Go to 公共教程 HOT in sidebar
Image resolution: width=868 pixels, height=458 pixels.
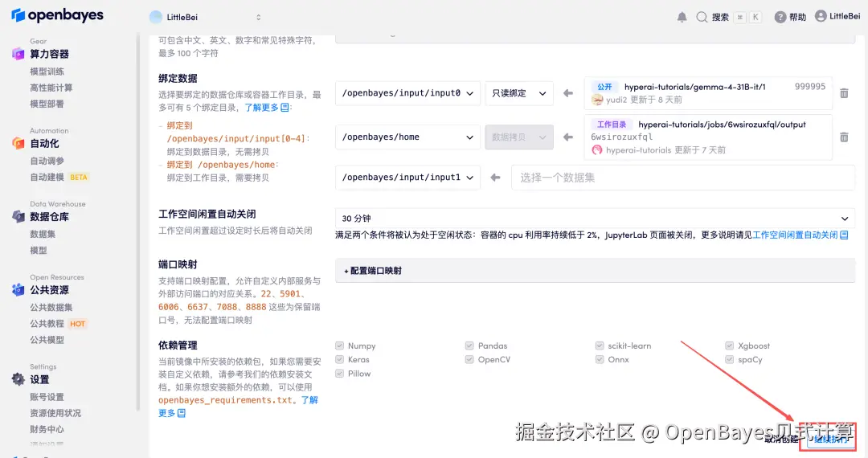58,324
